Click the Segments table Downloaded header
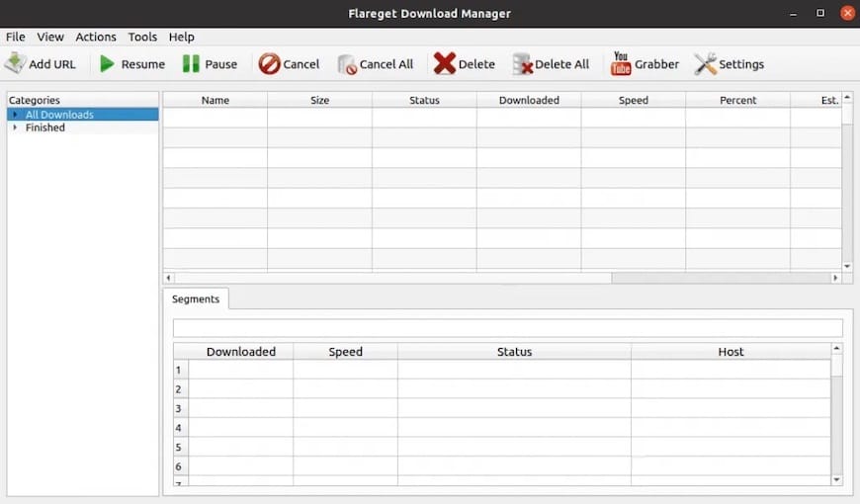 point(241,352)
